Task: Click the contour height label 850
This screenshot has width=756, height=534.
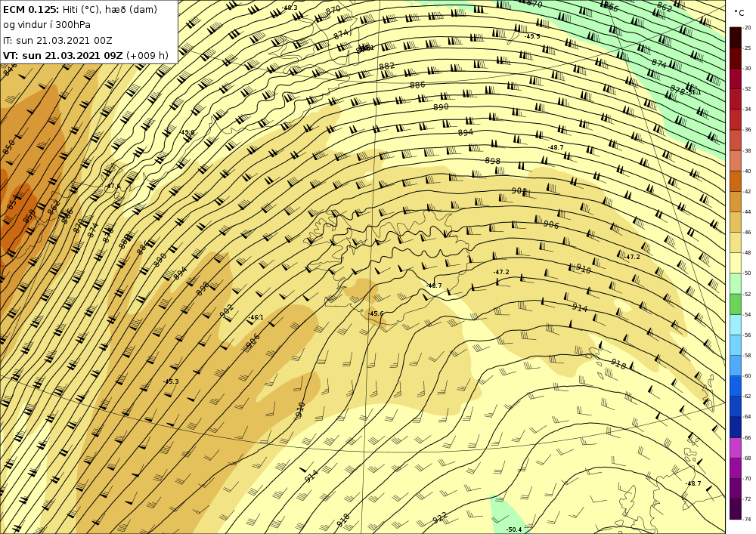Action: 8,147
